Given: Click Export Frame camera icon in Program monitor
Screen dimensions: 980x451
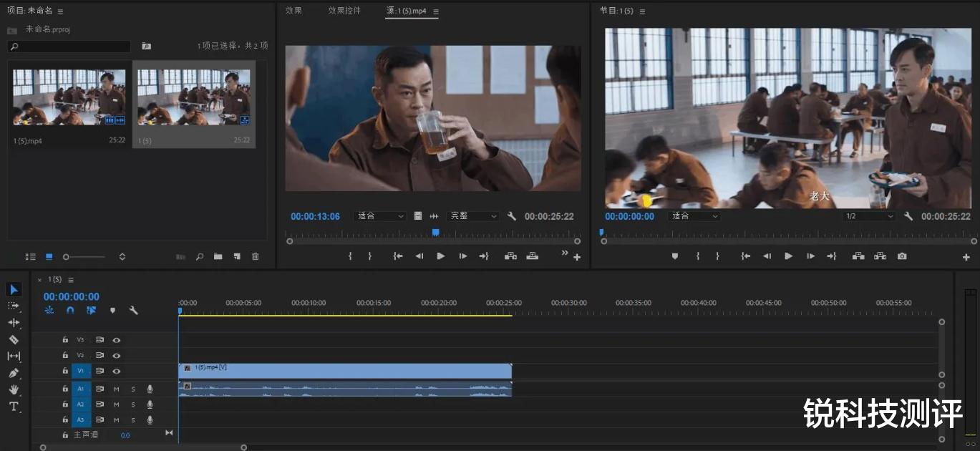Looking at the screenshot, I should [902, 256].
